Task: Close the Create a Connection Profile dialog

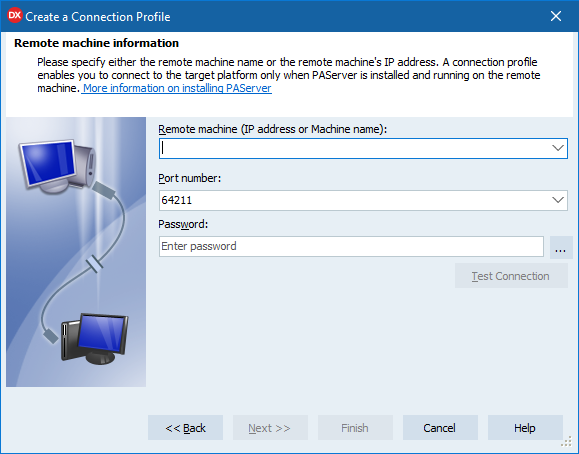Action: pos(556,16)
